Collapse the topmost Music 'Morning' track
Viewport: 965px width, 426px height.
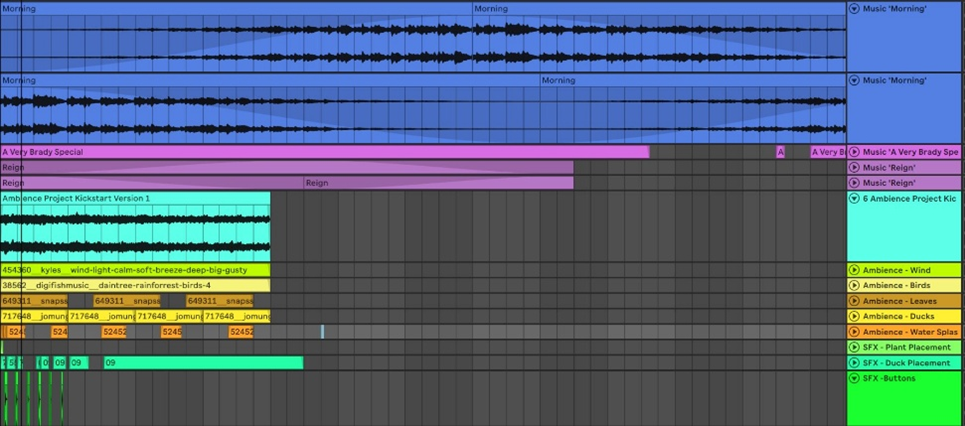(854, 9)
